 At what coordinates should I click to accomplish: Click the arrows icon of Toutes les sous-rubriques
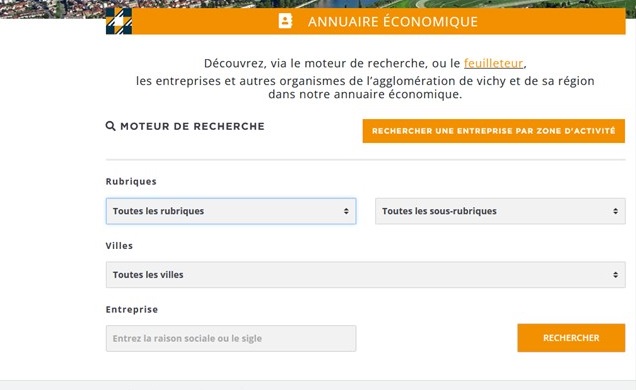615,211
